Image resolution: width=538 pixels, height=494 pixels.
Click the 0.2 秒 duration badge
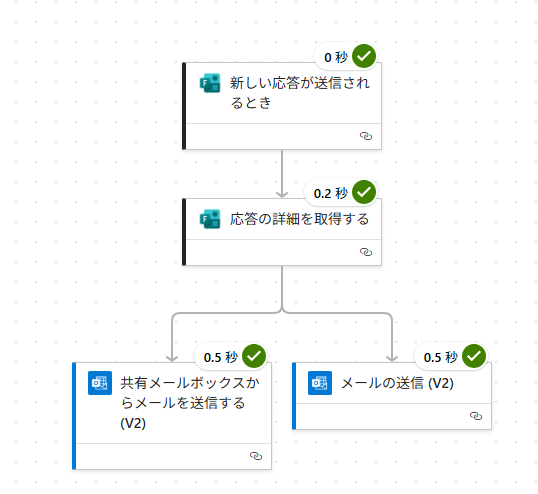pyautogui.click(x=331, y=193)
